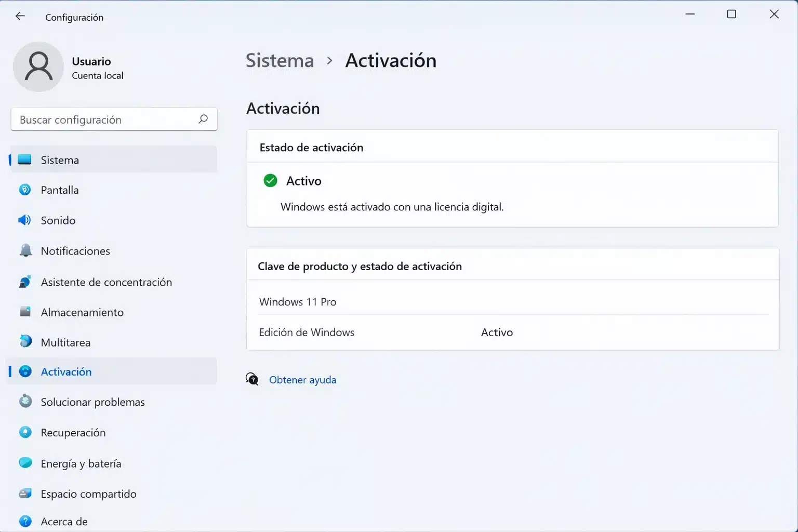Click the Sistema monitor icon in the sidebar
Screen dimensions: 798x532
24,159
